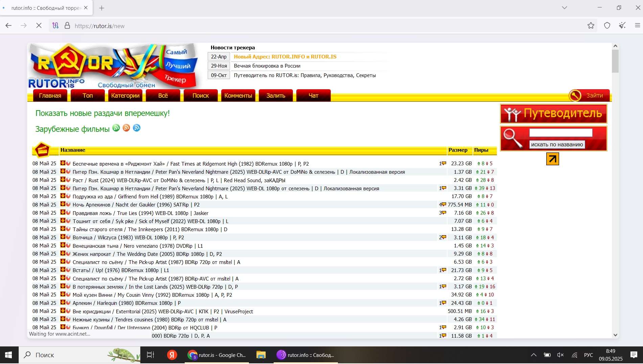
Task: Click the yellow arrow icon below search box
Action: [x=552, y=159]
